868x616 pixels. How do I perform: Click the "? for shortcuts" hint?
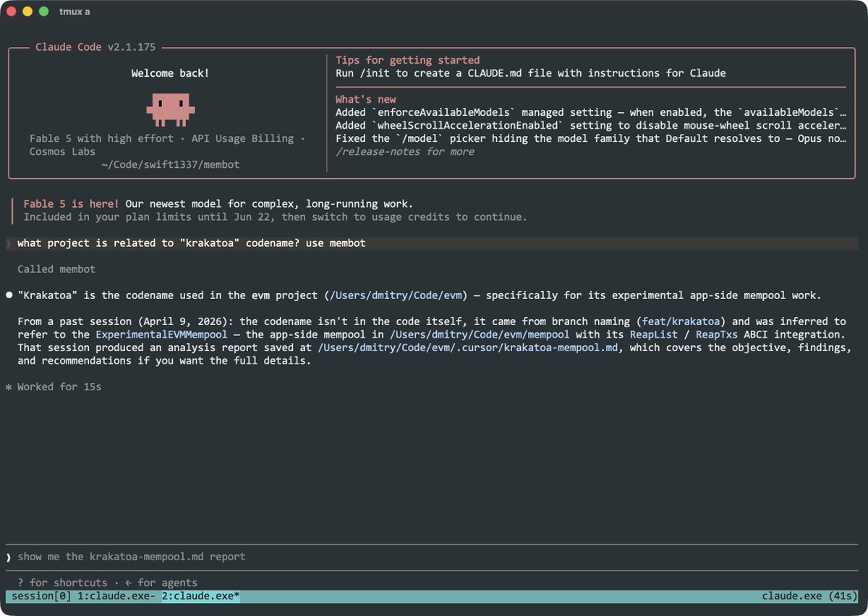[x=62, y=583]
